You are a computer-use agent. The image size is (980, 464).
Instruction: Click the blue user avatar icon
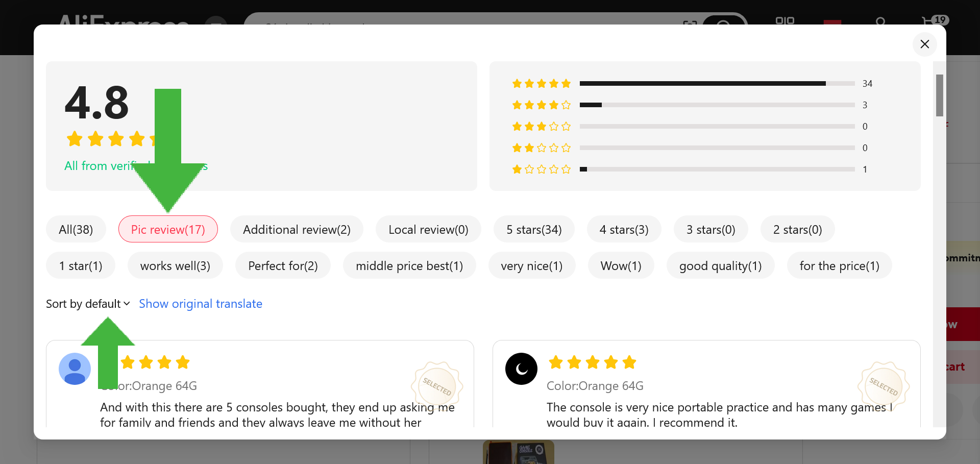[75, 369]
